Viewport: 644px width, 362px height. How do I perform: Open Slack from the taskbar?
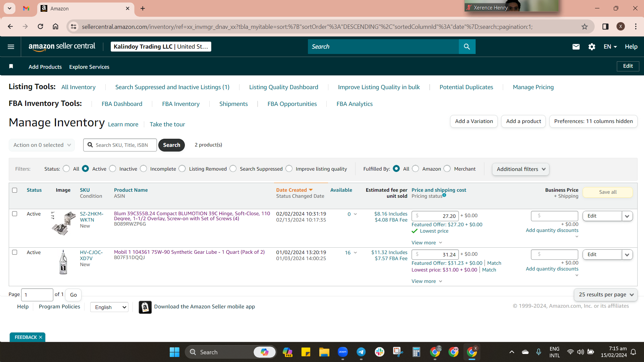point(379,352)
